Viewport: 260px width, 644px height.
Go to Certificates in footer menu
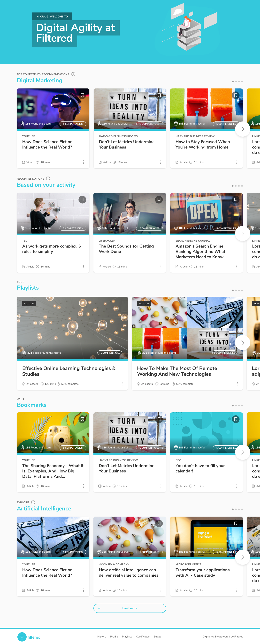coord(143,637)
